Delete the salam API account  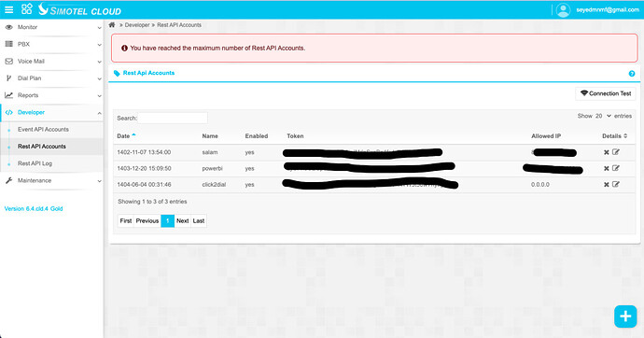point(607,152)
